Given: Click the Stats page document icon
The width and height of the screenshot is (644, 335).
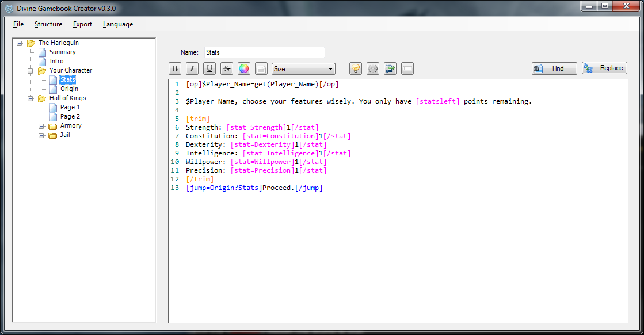Looking at the screenshot, I should [53, 79].
